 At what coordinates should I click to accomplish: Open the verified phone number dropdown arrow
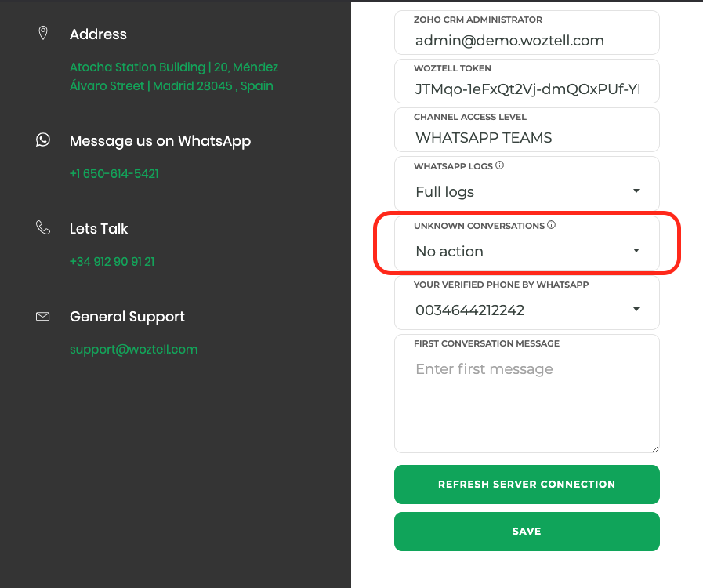point(636,309)
